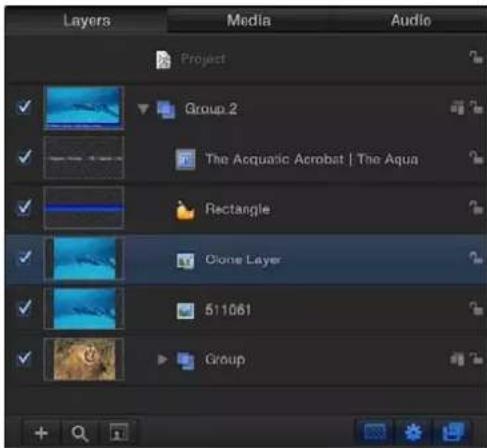Toggle the filters display button
This screenshot has height=448, width=487.
[453, 432]
